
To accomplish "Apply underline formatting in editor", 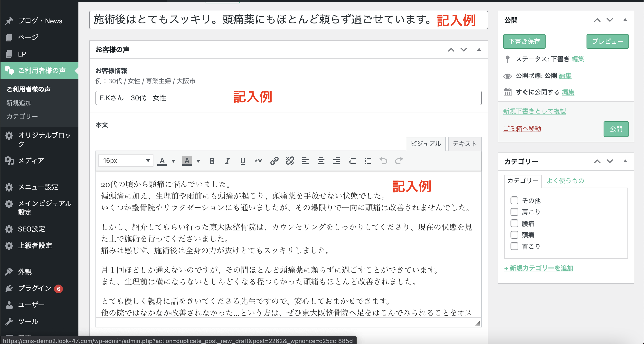I will (243, 161).
